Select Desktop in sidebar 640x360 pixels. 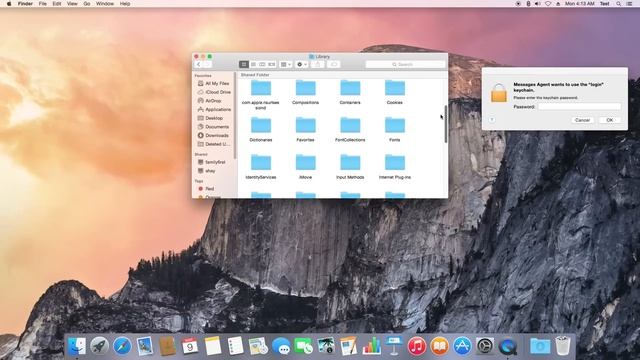coord(213,118)
